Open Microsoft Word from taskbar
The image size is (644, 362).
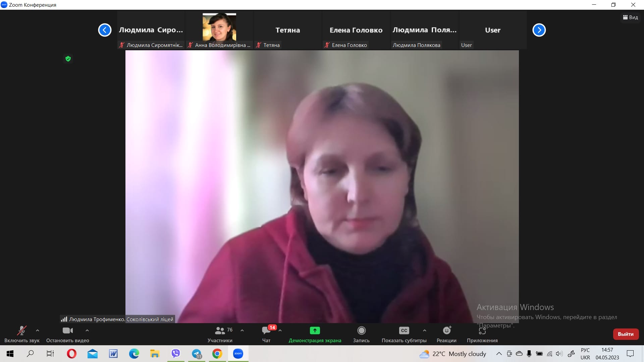coord(113,354)
